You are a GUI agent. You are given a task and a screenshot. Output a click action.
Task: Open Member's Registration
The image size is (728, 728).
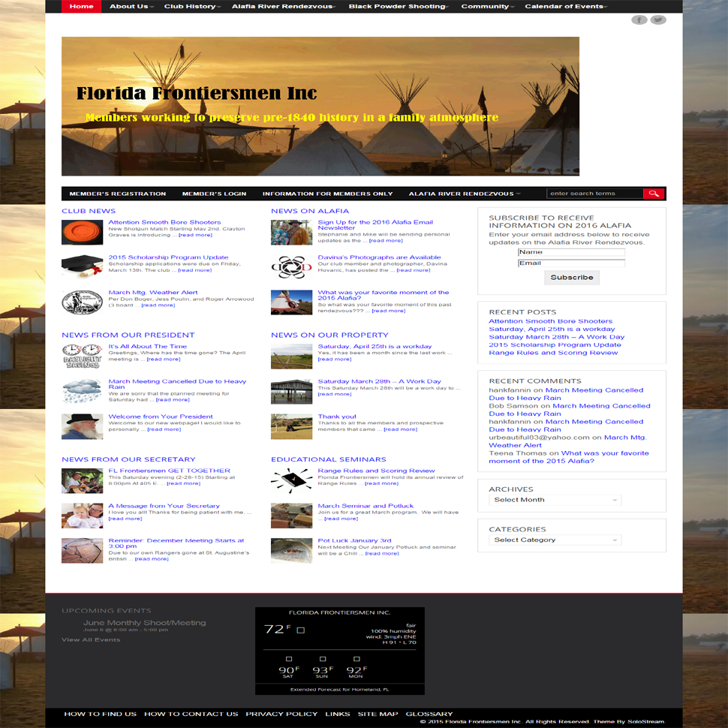pos(118,194)
